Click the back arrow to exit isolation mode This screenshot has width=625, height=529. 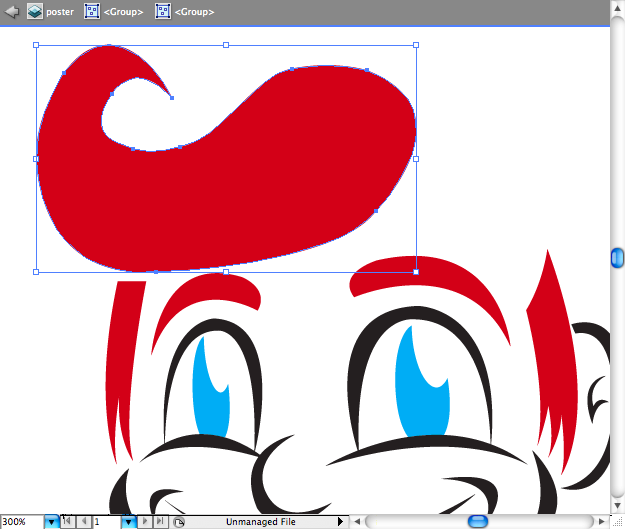click(x=12, y=11)
